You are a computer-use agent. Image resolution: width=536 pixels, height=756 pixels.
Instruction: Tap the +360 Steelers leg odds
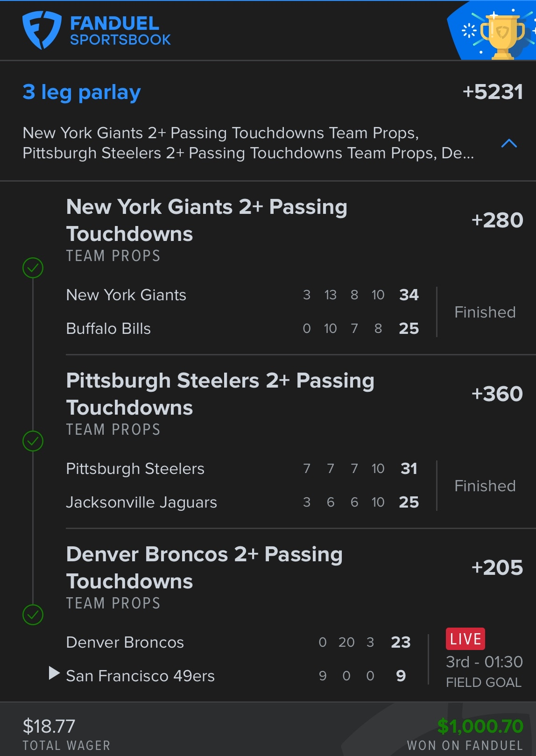497,394
